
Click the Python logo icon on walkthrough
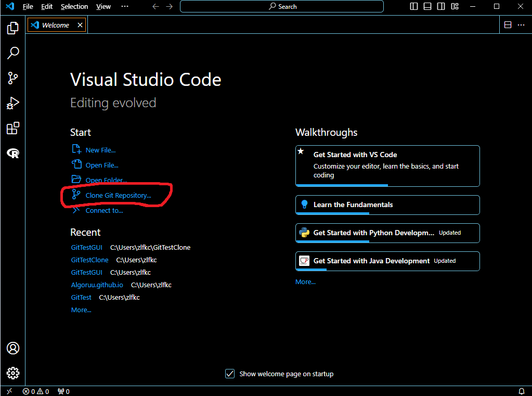304,232
